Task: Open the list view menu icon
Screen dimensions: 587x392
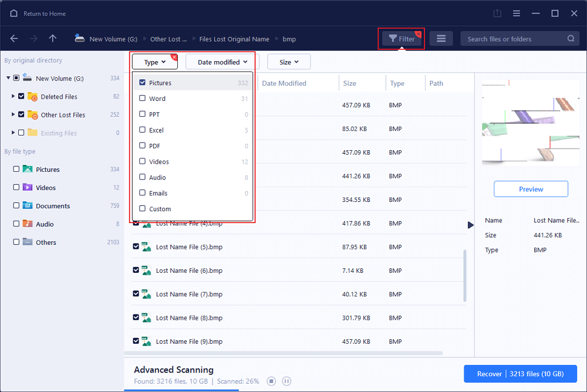Action: tap(441, 39)
